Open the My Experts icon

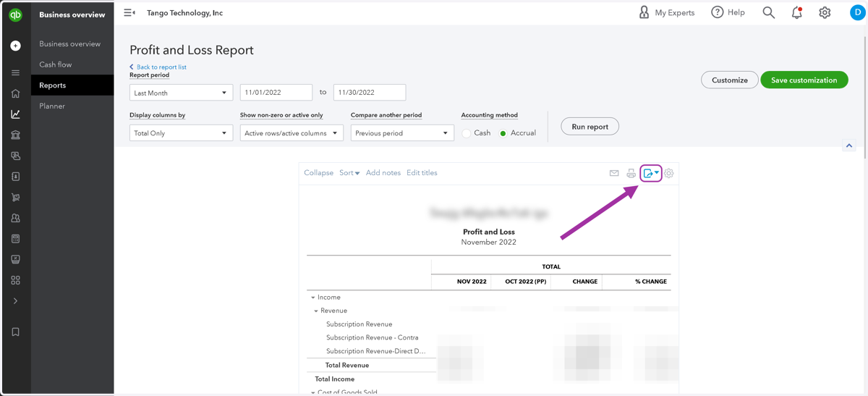(x=644, y=12)
